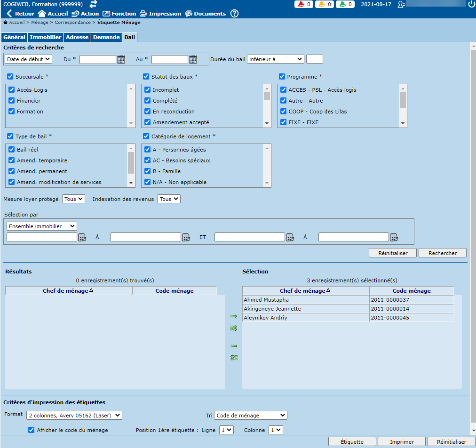Screen dimensions: 476x448
Task: Click the switch organization arrows icon
Action: pos(94,4)
